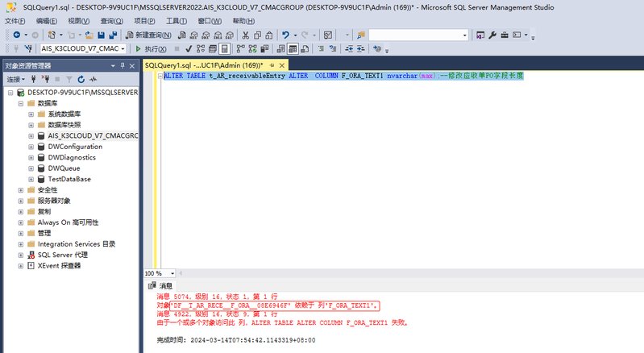
Task: Collapse the 数据库 folder node
Action: click(20, 103)
